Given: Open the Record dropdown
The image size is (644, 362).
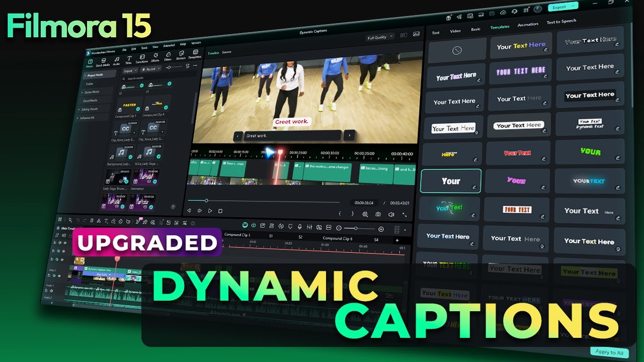Looking at the screenshot, I should pos(151,69).
